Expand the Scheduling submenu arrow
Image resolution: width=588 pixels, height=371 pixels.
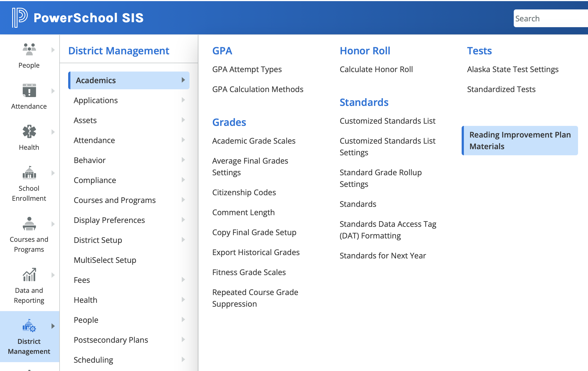pos(183,359)
